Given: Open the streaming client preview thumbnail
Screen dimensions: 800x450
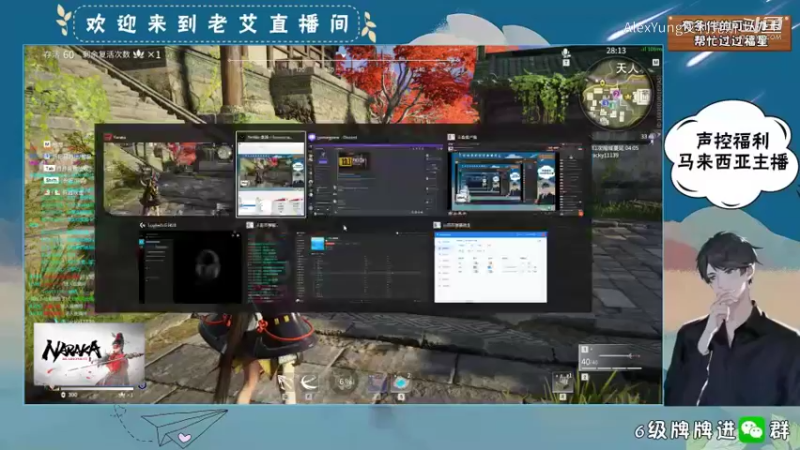Looking at the screenshot, I should click(x=515, y=179).
